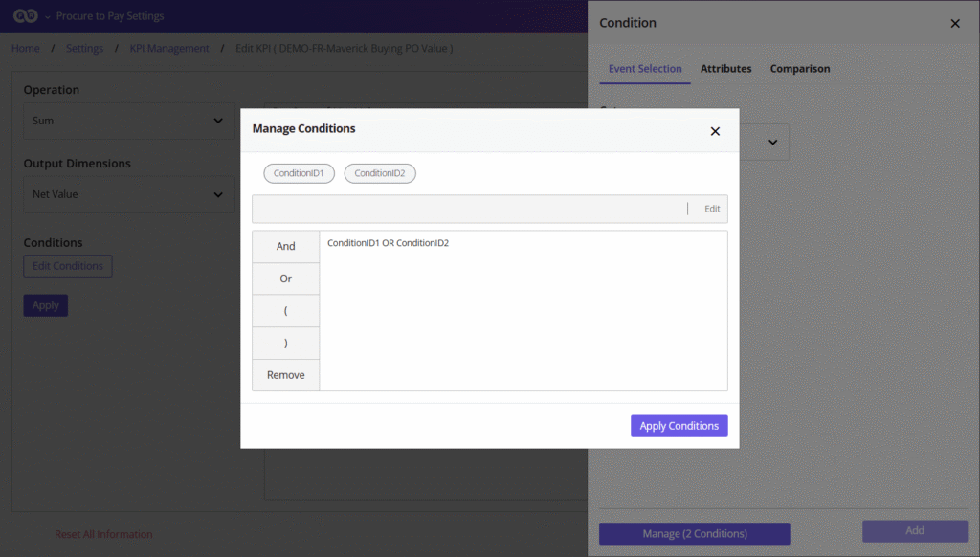The image size is (980, 557).
Task: Click the ConditionID1 chip
Action: point(299,173)
